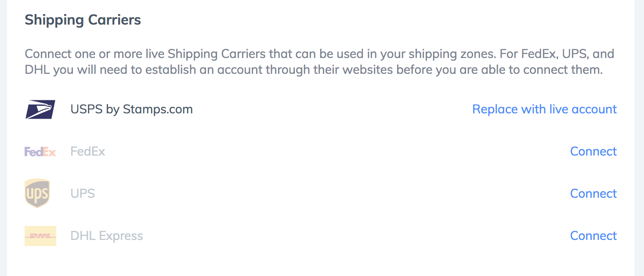Select the FedEx carrier name label
The width and height of the screenshot is (644, 276).
88,151
